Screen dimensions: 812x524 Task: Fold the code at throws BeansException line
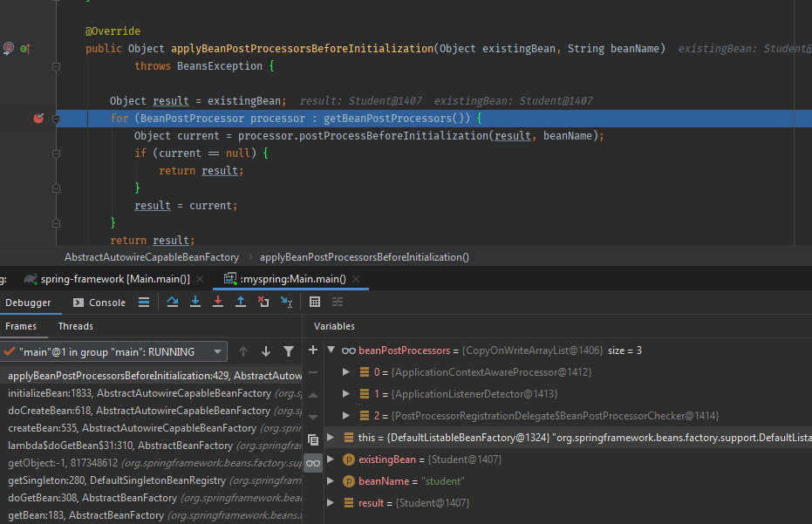(57, 66)
